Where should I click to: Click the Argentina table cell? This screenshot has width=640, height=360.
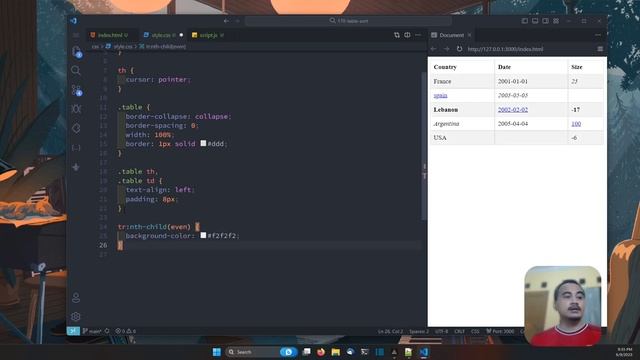click(462, 124)
